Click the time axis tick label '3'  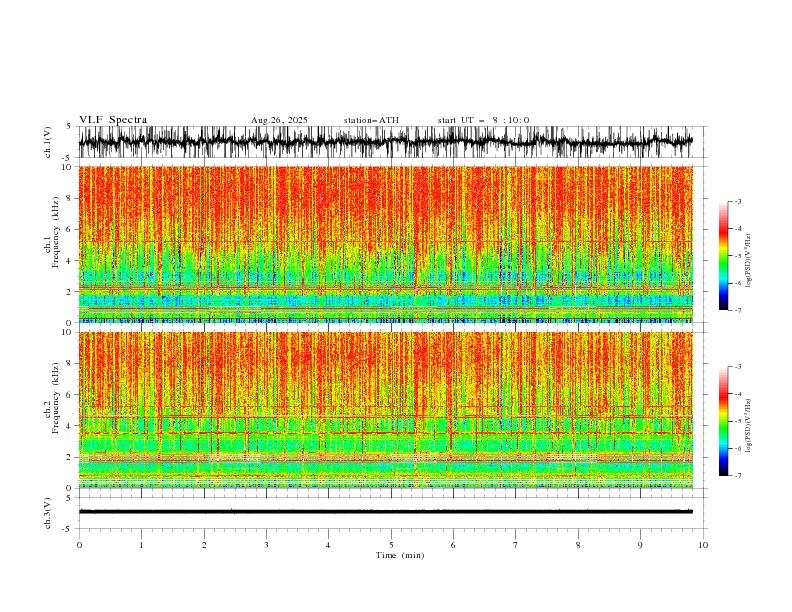[266, 545]
